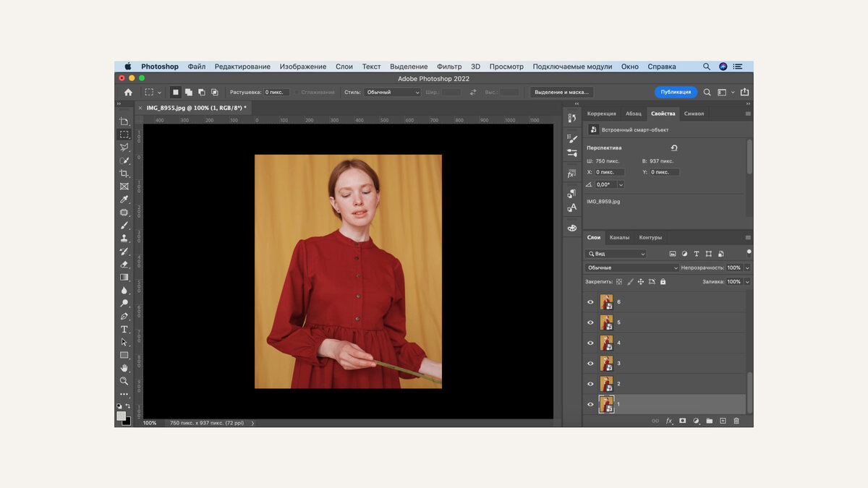Screen dimensions: 868x488
Task: Click the create new layer icon
Action: [x=723, y=421]
